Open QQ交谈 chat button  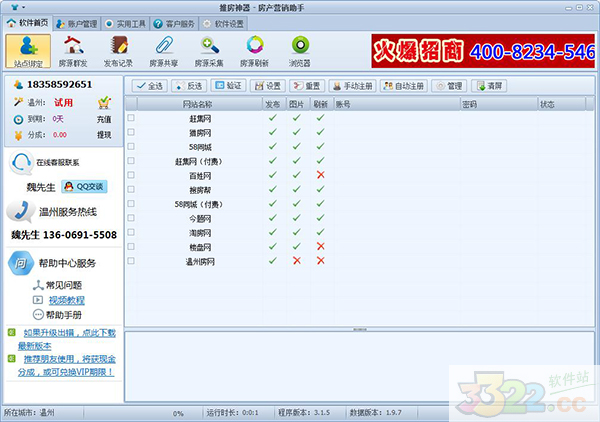click(x=84, y=186)
